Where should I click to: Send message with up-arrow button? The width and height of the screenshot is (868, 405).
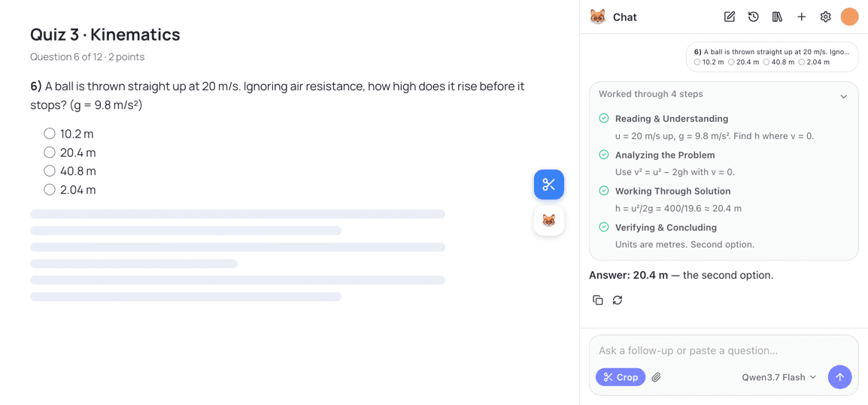839,377
